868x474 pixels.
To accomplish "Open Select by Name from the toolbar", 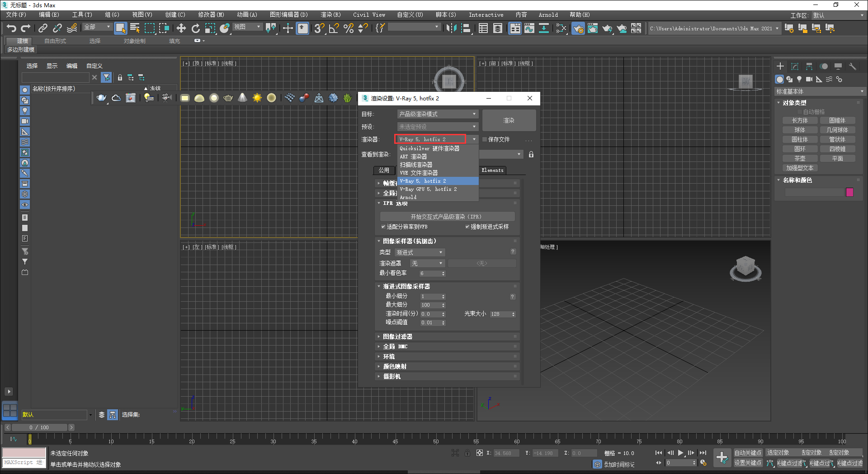I will (x=134, y=28).
